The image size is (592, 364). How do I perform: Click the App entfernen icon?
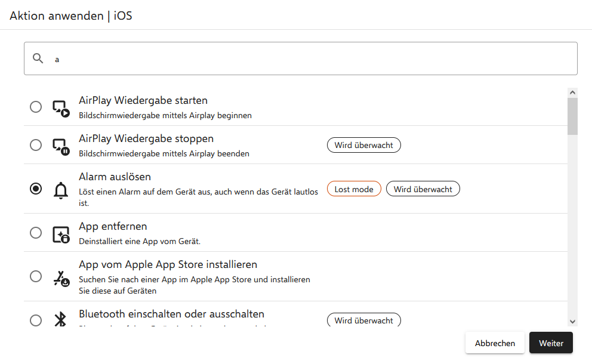click(61, 234)
